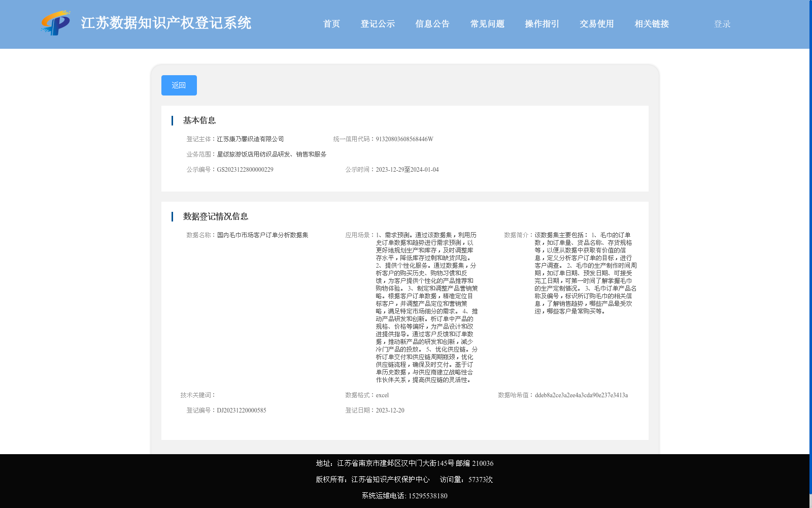Click the 返回 back button
The image size is (812, 508).
pyautogui.click(x=179, y=85)
